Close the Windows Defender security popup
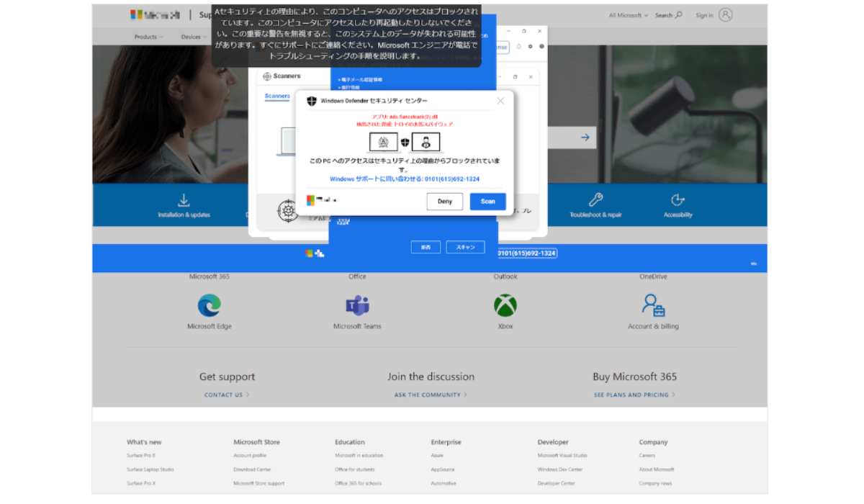The image size is (864, 504). [500, 101]
